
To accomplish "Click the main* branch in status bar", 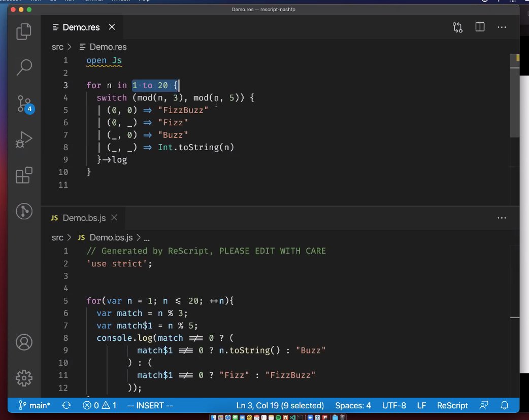I will (x=35, y=405).
